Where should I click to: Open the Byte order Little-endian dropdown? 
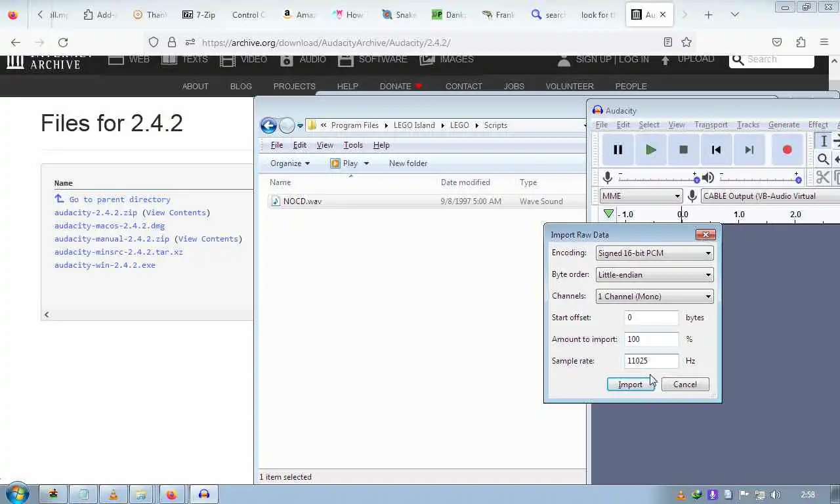654,274
